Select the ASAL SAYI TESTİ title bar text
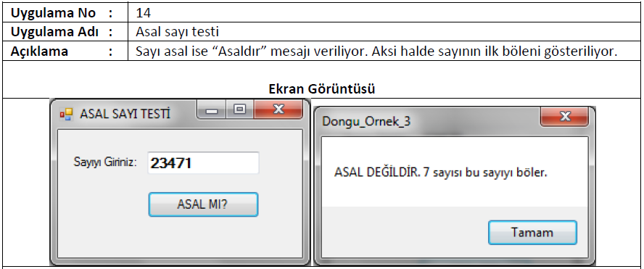644x269 pixels. pyautogui.click(x=125, y=114)
